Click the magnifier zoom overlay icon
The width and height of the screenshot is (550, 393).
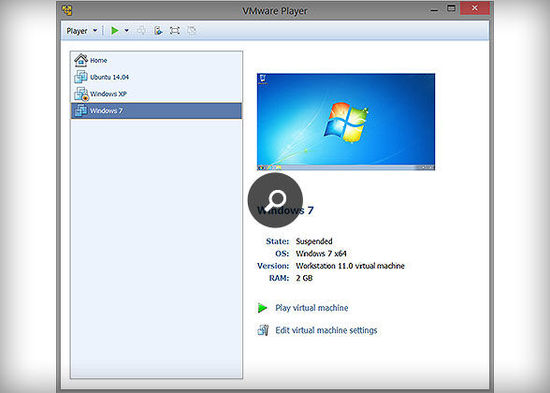tap(275, 200)
